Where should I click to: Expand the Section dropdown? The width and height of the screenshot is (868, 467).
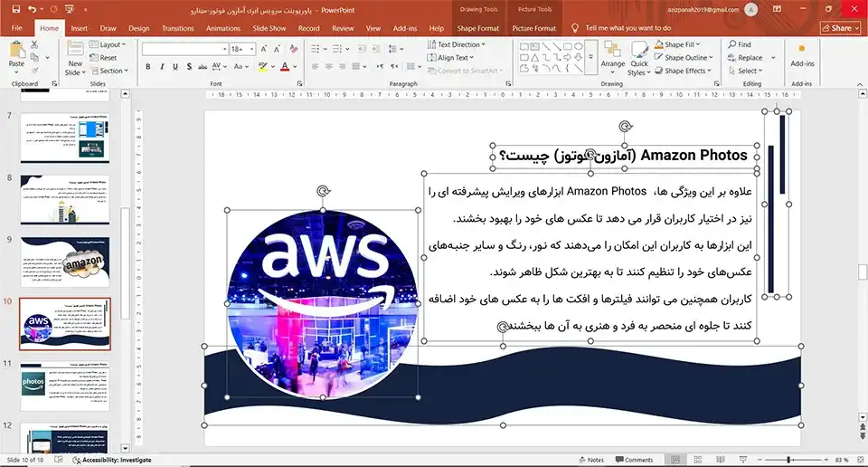pos(109,71)
